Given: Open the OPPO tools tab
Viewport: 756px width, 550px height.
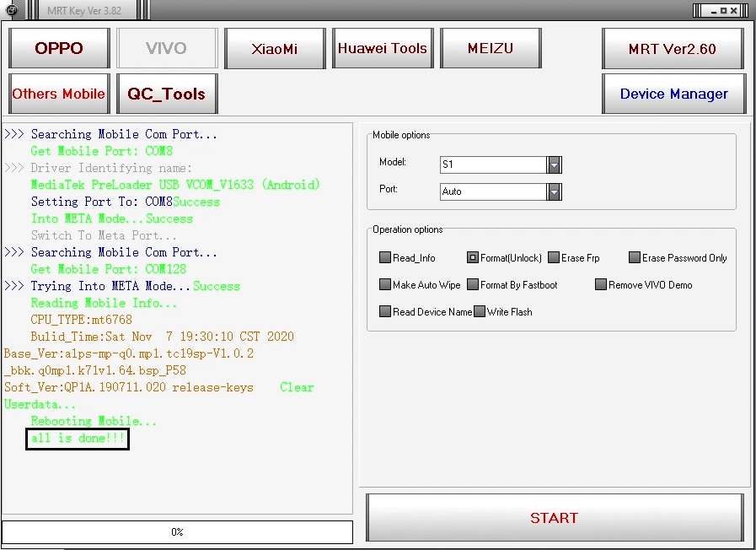Looking at the screenshot, I should pos(59,48).
